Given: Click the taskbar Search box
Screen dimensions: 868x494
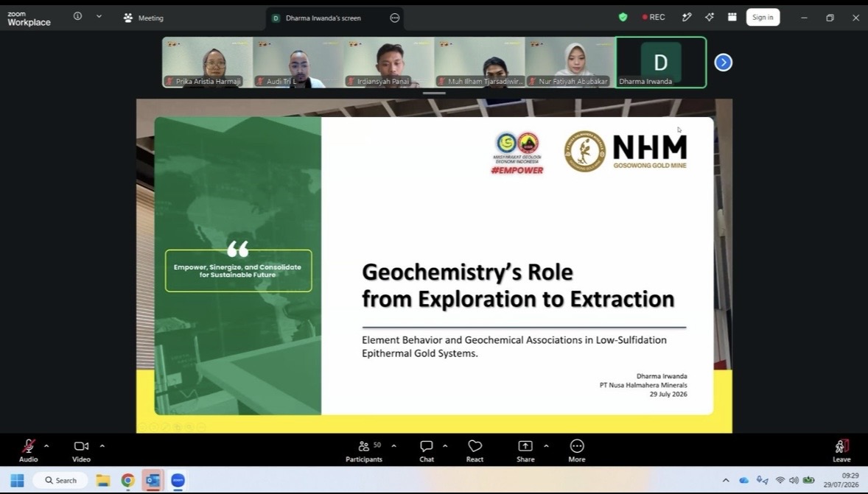Looking at the screenshot, I should coord(60,480).
